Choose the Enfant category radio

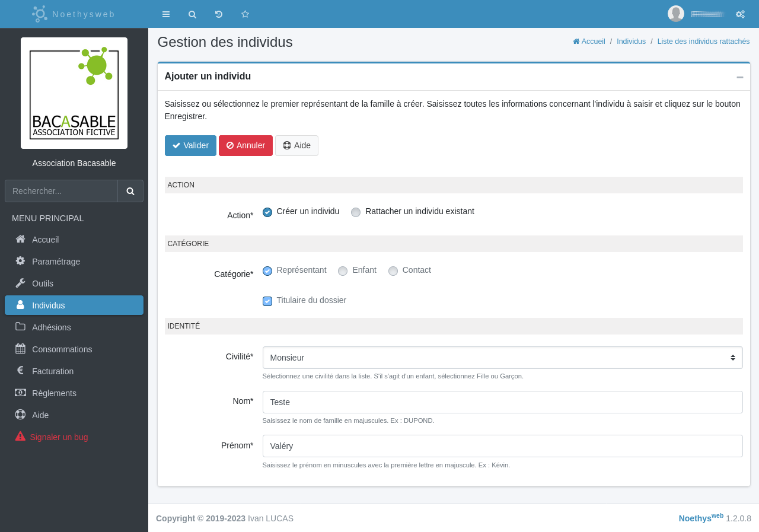343,271
